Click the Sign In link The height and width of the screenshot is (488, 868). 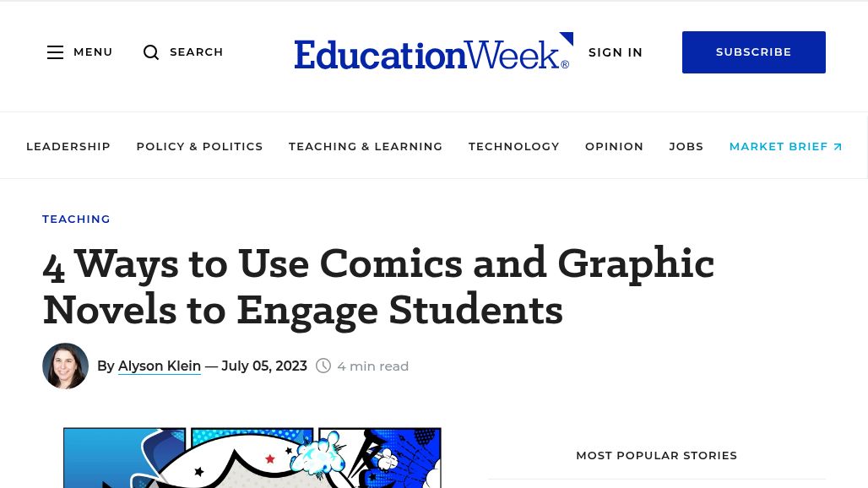[x=616, y=52]
